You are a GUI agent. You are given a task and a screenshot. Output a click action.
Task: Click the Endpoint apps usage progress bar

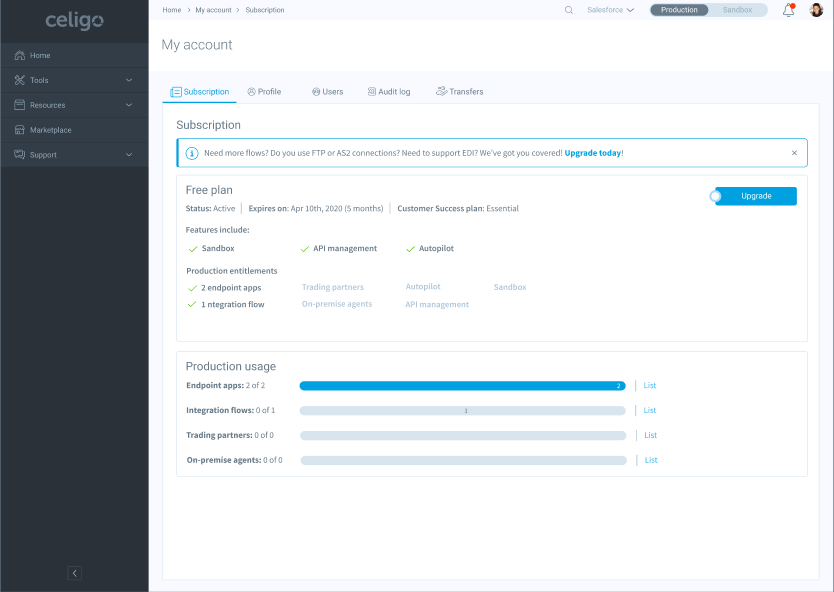point(462,385)
